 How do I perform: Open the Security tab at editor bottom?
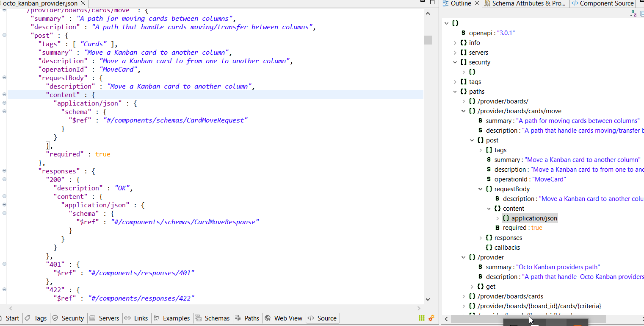click(x=68, y=318)
